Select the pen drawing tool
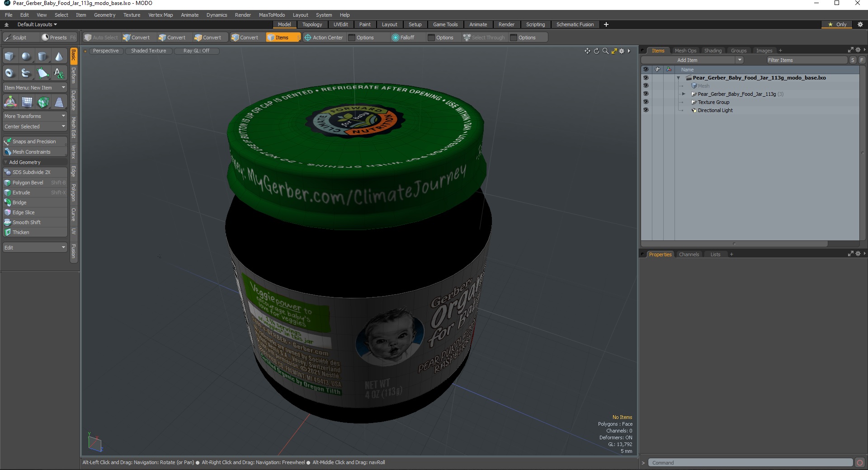The height and width of the screenshot is (470, 868). click(42, 73)
